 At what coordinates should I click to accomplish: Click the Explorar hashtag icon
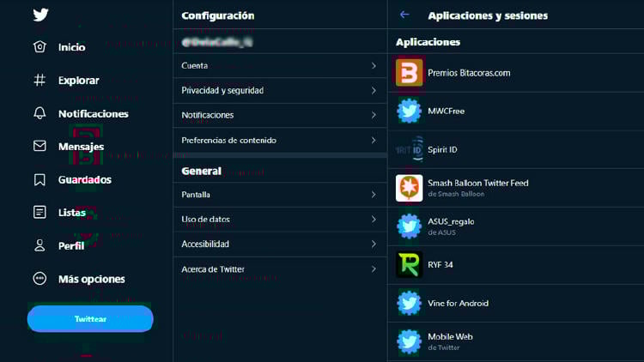coord(39,80)
